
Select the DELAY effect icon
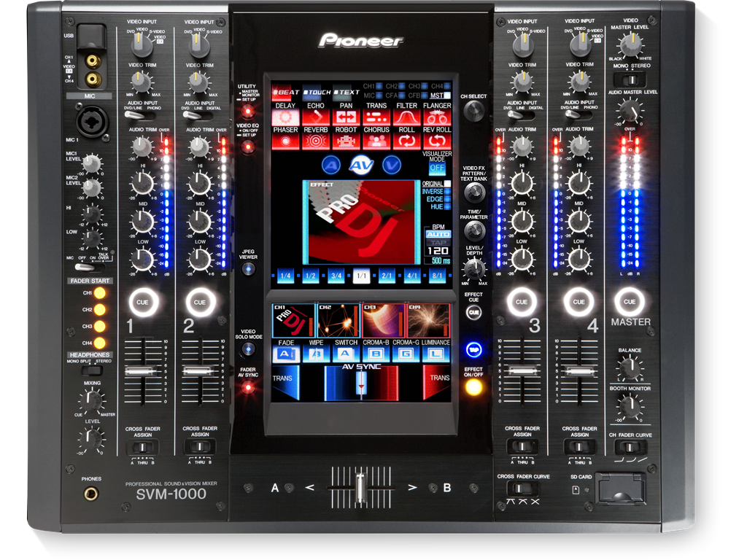286,117
